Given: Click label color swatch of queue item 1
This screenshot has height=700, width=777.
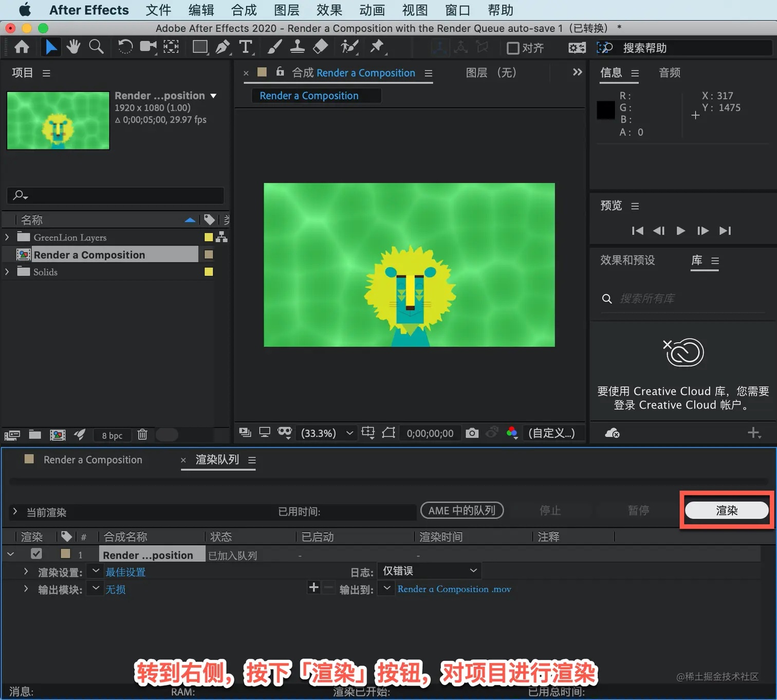Looking at the screenshot, I should pyautogui.click(x=65, y=554).
